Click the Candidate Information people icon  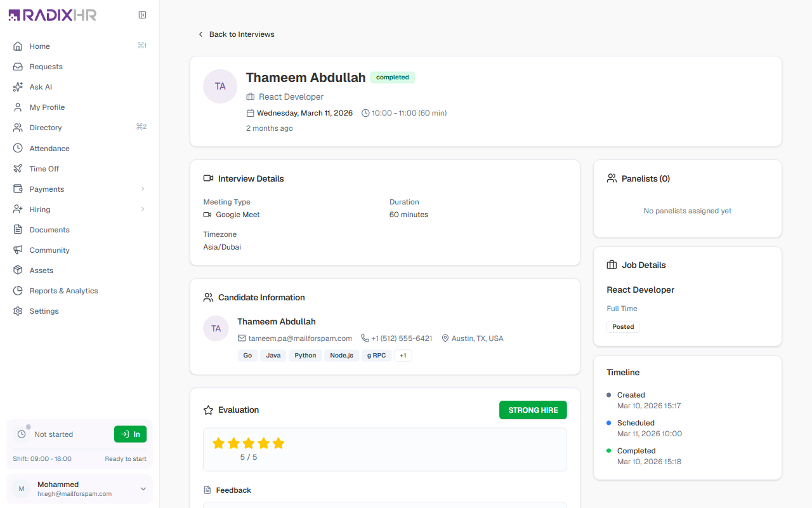click(208, 297)
